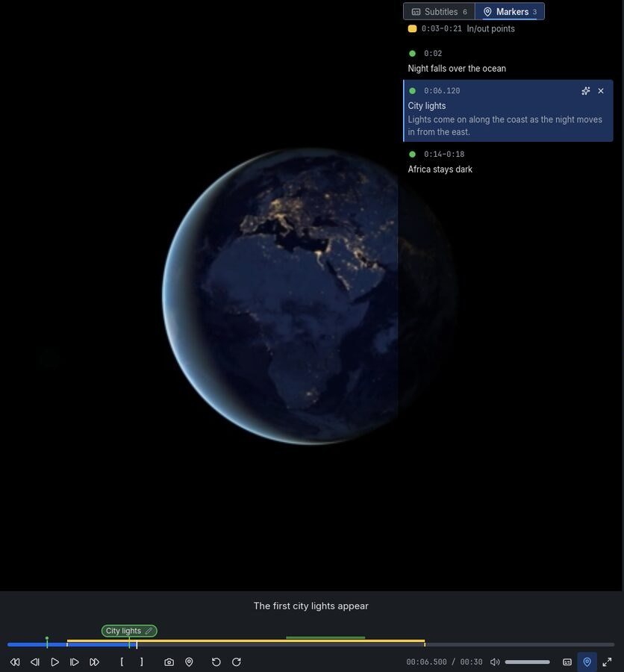This screenshot has width=624, height=672.
Task: Click the rewind double-arrow button
Action: (x=15, y=662)
